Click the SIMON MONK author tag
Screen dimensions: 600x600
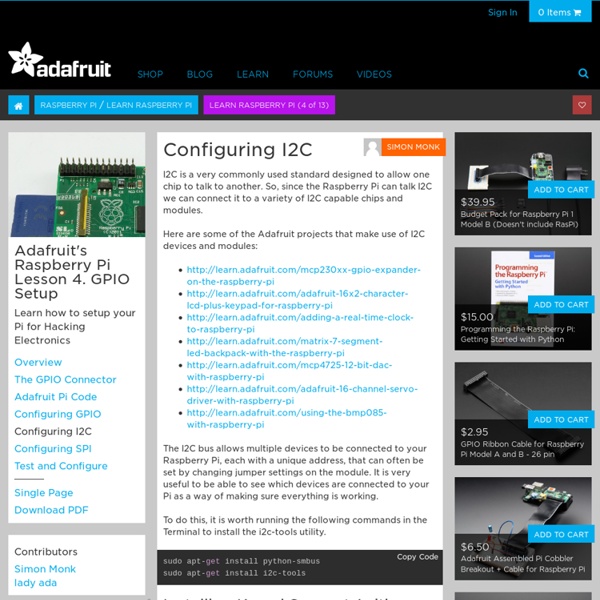pos(413,147)
